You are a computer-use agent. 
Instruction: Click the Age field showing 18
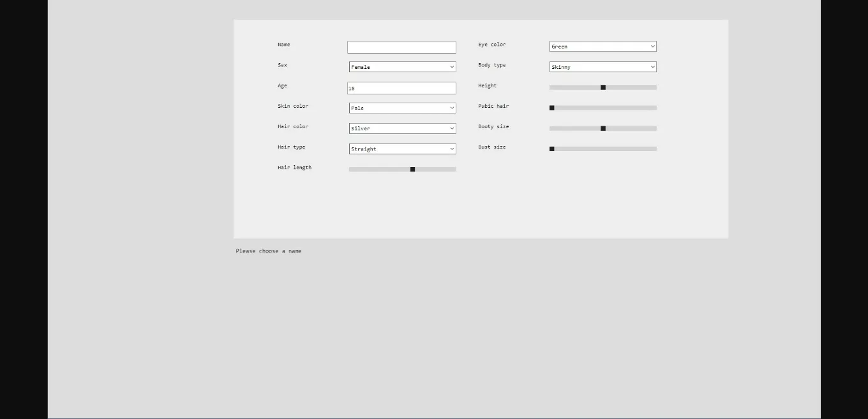(401, 87)
